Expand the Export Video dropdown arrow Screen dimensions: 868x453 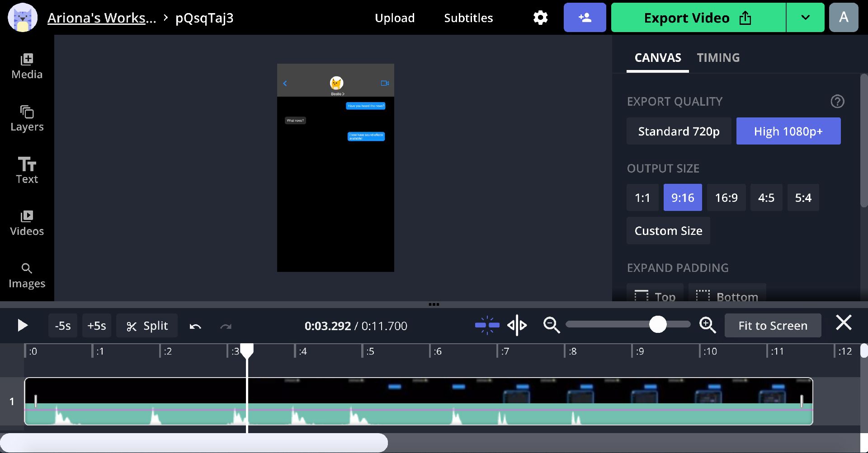tap(805, 18)
